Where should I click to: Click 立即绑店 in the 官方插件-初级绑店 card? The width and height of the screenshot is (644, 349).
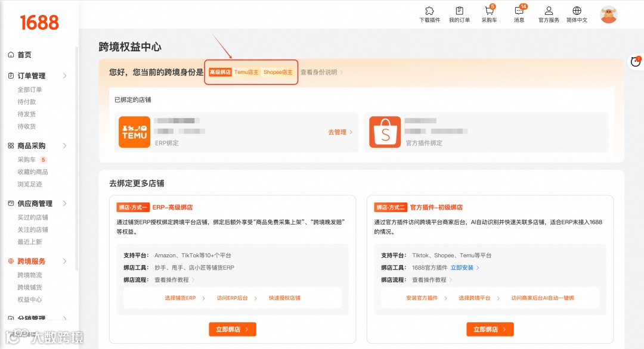click(x=490, y=329)
